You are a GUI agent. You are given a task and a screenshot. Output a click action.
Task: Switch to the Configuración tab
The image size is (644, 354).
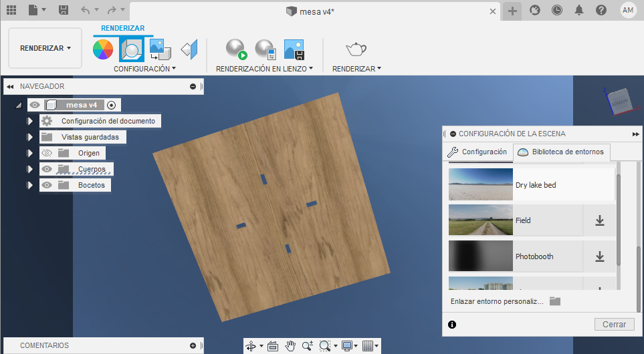(478, 152)
